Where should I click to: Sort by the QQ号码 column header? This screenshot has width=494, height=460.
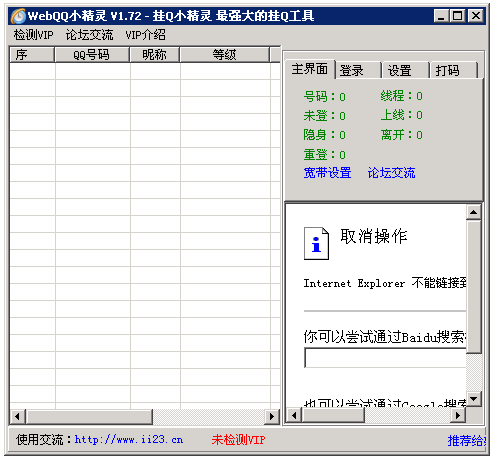point(92,55)
